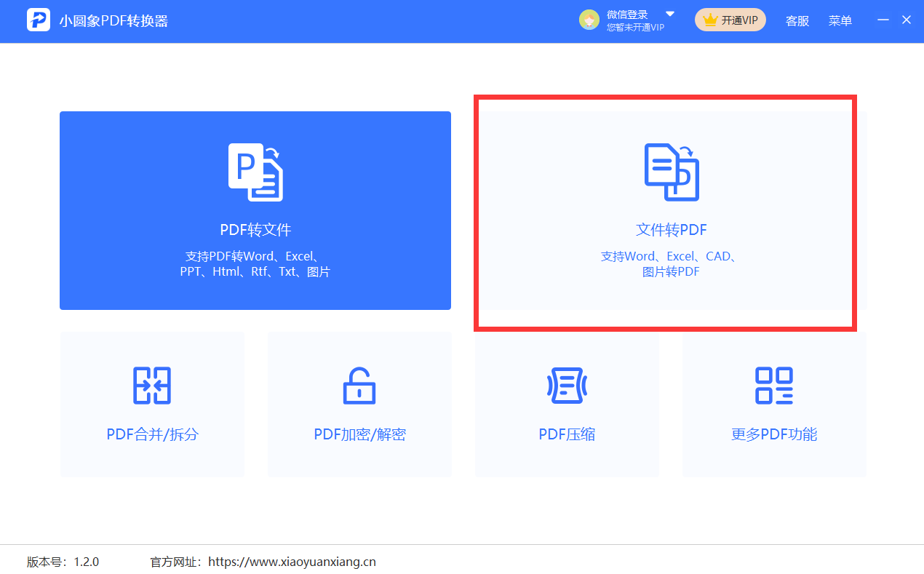924x574 pixels.
Task: Open the PDF转文件 conversion tool
Action: coord(255,211)
